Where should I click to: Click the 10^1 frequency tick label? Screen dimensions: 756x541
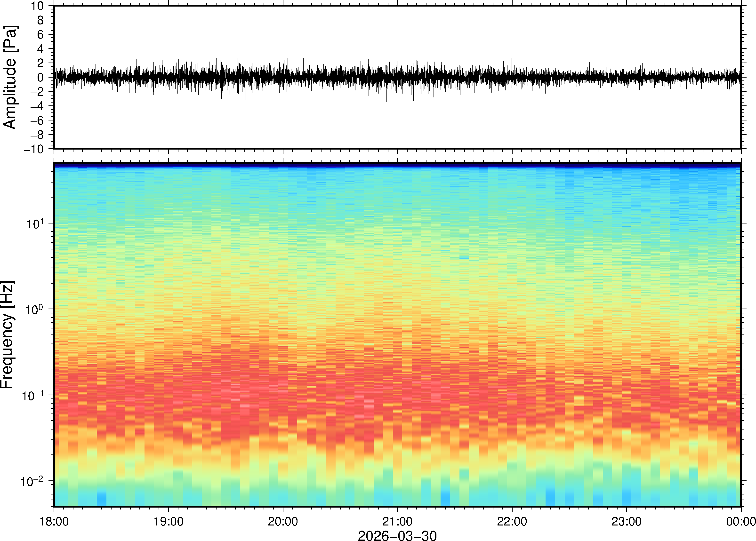coord(35,224)
